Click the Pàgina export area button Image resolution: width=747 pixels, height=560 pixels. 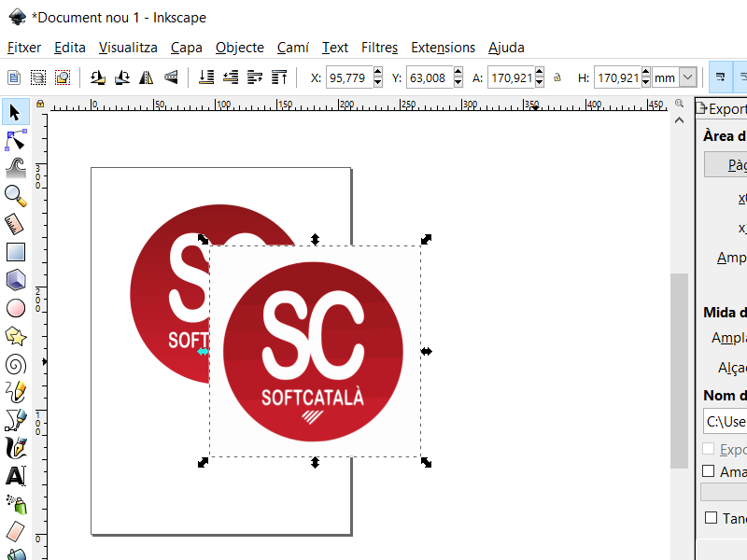726,165
